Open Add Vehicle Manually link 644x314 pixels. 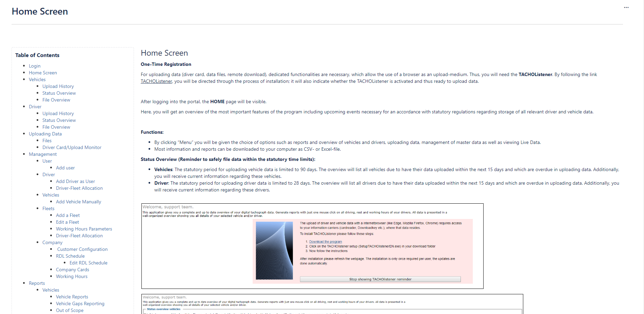click(x=78, y=202)
